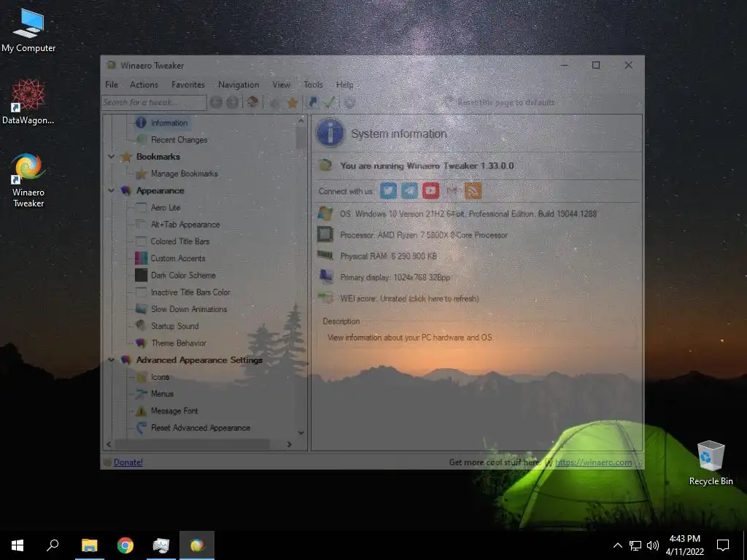The width and height of the screenshot is (747, 560).
Task: Open the Windows Start menu
Action: coord(18,545)
